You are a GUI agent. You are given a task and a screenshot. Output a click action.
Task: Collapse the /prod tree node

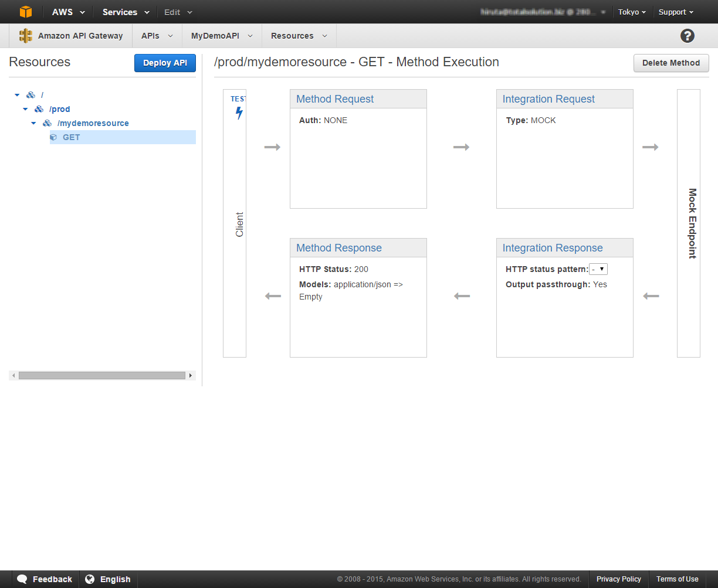(25, 109)
